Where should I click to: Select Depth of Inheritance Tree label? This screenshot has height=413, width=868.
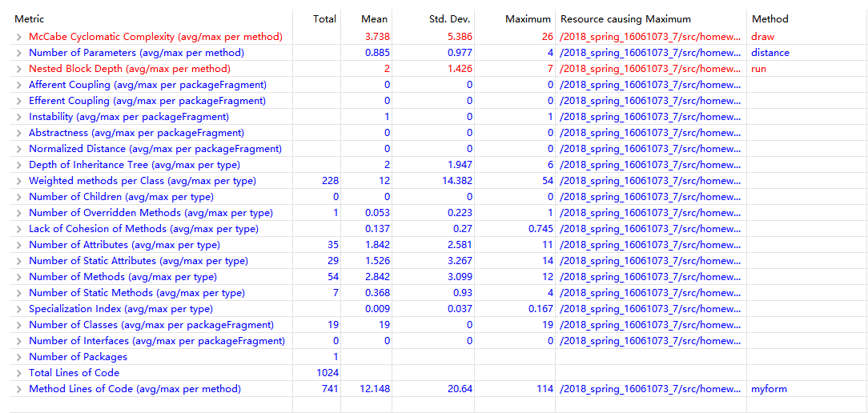(135, 165)
